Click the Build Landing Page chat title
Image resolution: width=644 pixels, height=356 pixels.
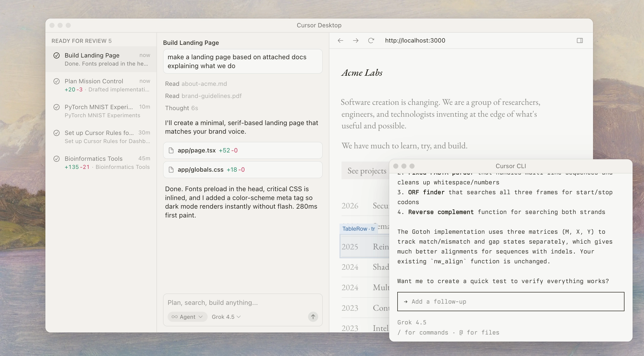pos(191,43)
